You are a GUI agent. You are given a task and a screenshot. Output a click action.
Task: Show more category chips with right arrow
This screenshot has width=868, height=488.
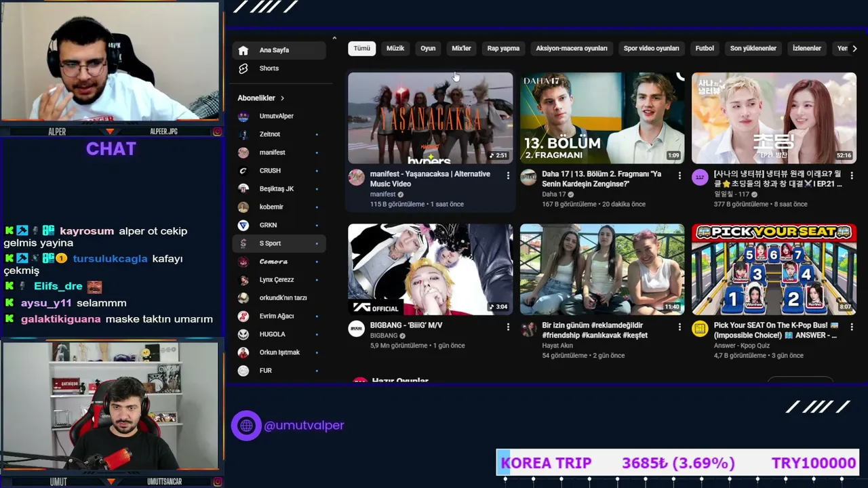[854, 49]
